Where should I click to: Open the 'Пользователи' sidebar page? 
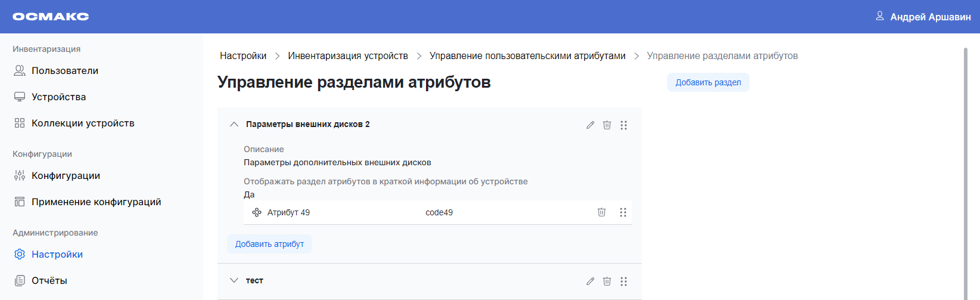[x=64, y=71]
